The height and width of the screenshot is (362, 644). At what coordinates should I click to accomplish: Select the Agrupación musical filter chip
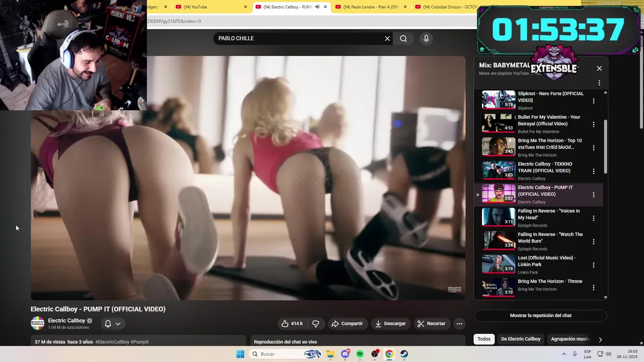point(570,339)
